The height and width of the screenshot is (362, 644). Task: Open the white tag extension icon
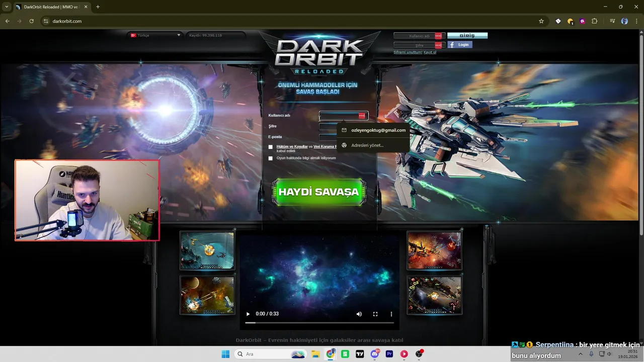click(x=558, y=21)
